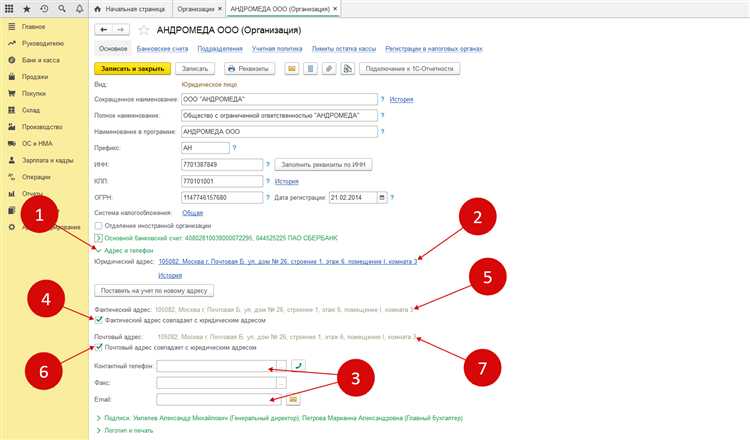Click Заполнить реквизиты по ИНН button

[323, 165]
